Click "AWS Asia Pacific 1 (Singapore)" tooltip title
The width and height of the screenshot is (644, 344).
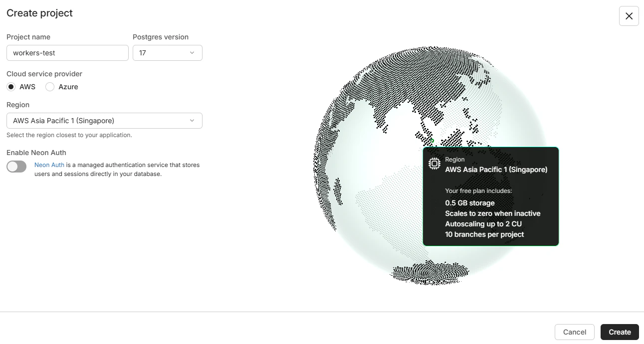tap(496, 170)
